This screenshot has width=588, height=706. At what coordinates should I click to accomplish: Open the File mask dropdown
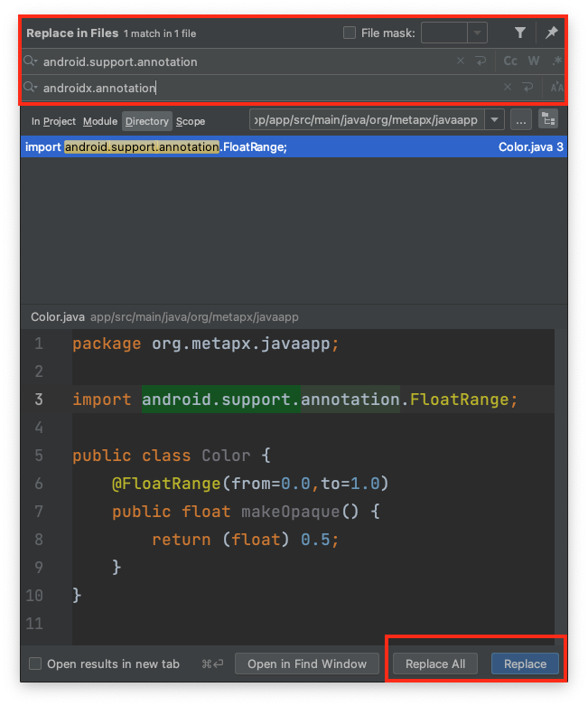477,33
